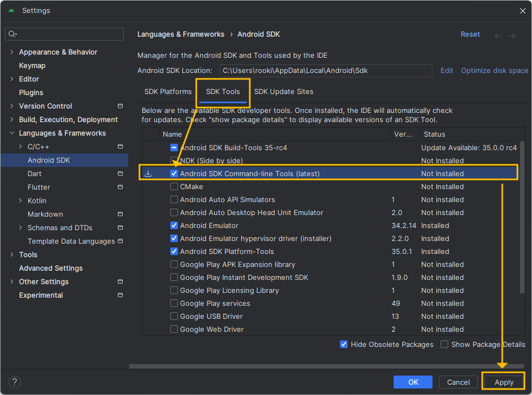This screenshot has width=532, height=395.
Task: Enable Android Auto API Simulators
Action: tap(174, 199)
